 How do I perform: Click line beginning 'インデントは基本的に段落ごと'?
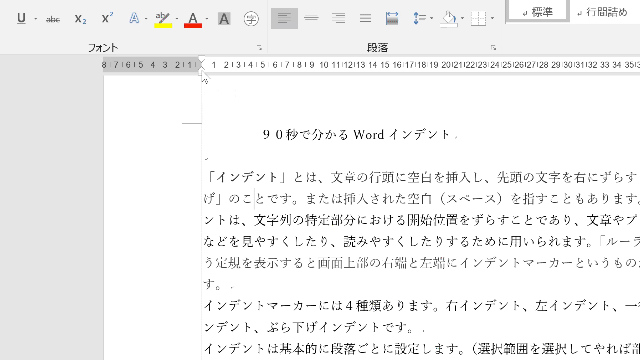click(x=422, y=349)
